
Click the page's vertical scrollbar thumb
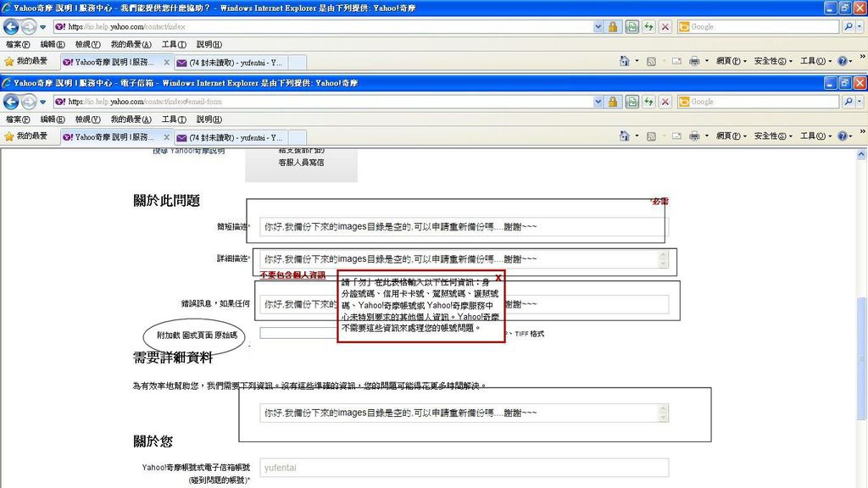[x=861, y=358]
